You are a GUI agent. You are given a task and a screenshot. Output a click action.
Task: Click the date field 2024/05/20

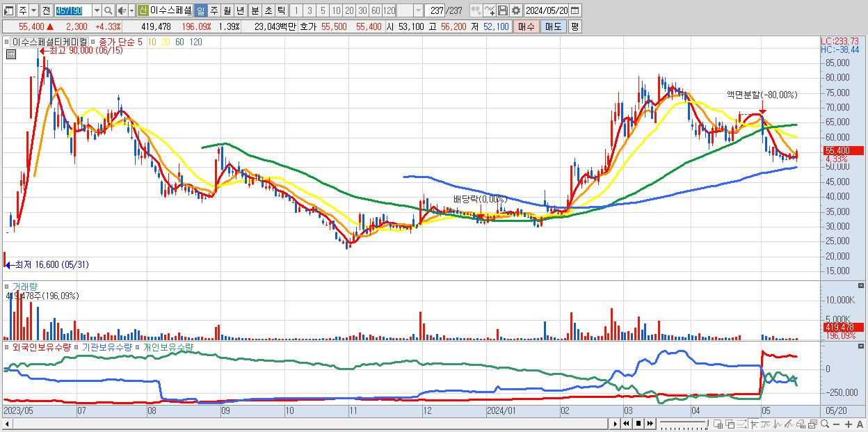point(546,11)
